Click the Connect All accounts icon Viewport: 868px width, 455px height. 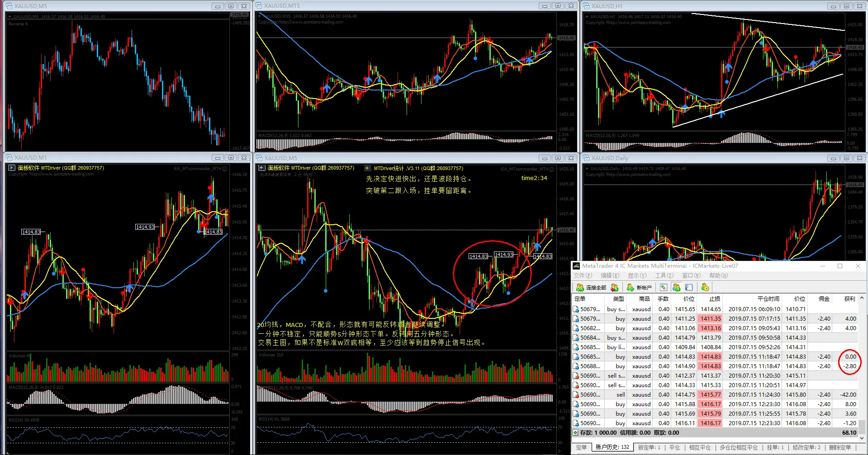pyautogui.click(x=580, y=287)
